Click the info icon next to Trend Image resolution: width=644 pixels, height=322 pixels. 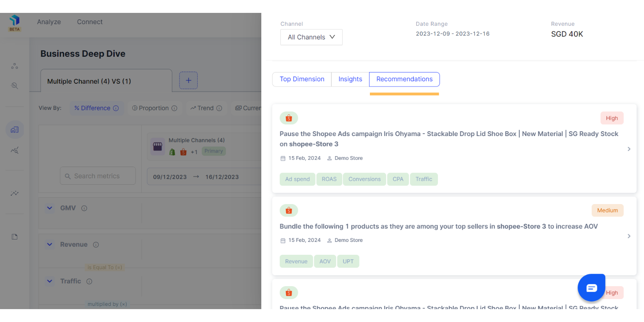point(219,108)
